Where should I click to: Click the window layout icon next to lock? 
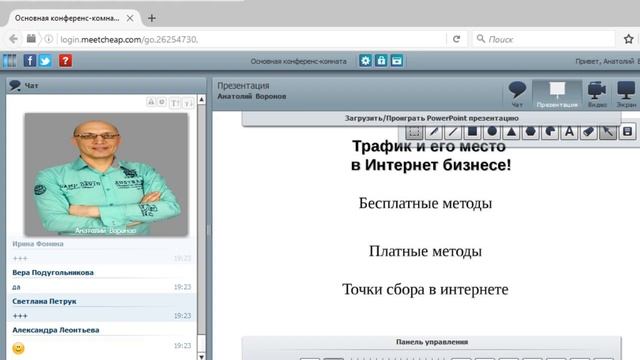click(x=397, y=61)
